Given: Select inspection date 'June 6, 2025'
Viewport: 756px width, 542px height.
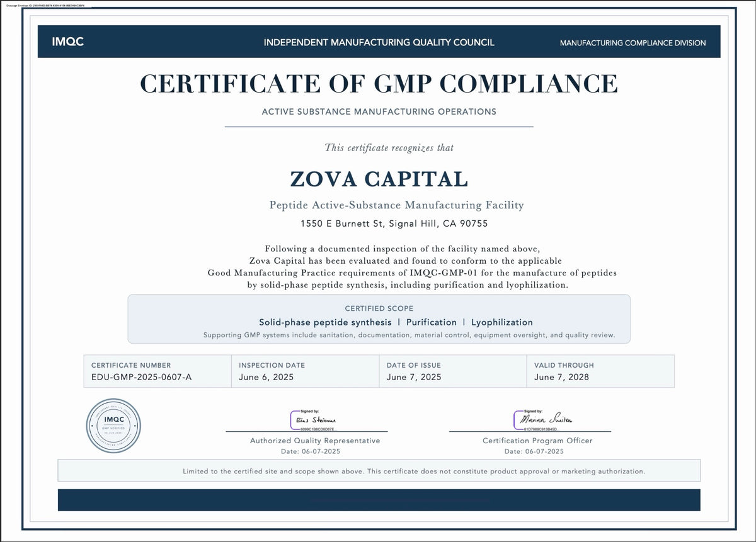Looking at the screenshot, I should 266,377.
